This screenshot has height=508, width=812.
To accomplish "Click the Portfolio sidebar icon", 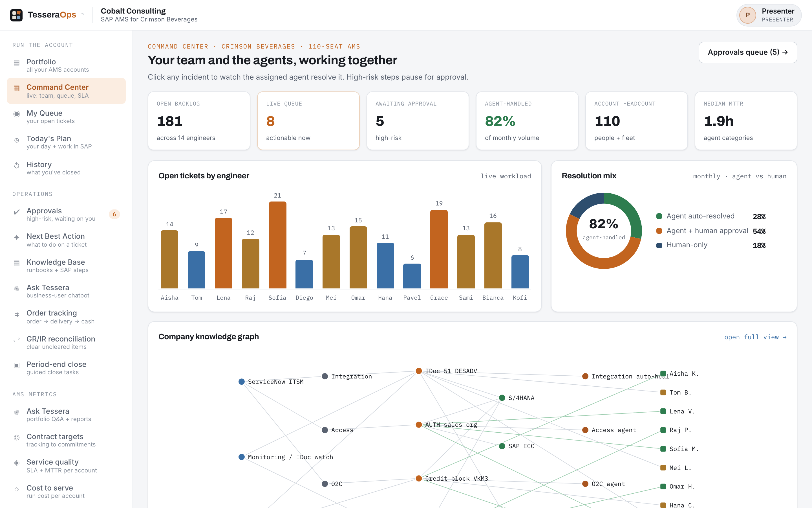I will [16, 62].
